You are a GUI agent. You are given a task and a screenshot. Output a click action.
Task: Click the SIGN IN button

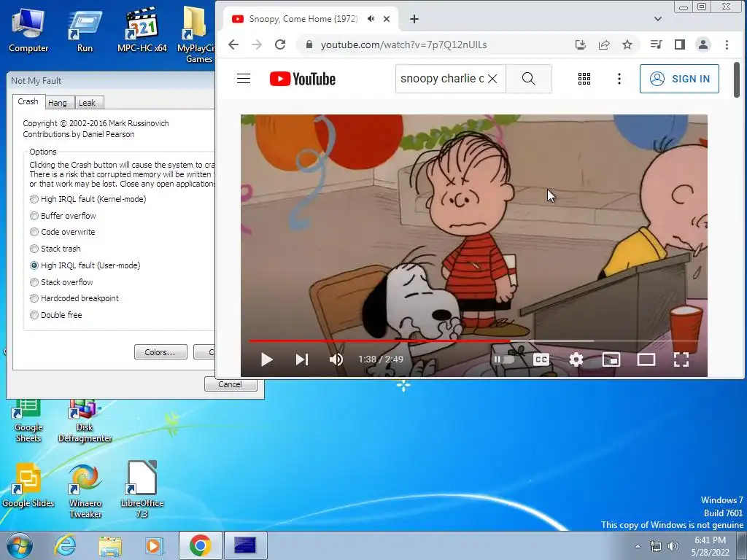tap(679, 79)
